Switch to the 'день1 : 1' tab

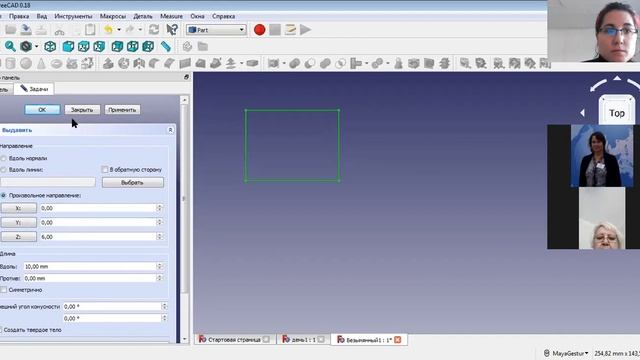click(303, 340)
